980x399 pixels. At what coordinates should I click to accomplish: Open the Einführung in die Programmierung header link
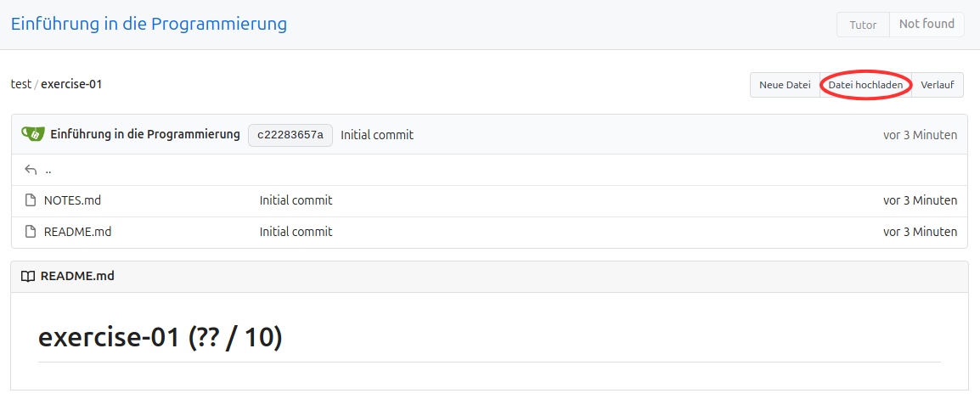(x=149, y=24)
